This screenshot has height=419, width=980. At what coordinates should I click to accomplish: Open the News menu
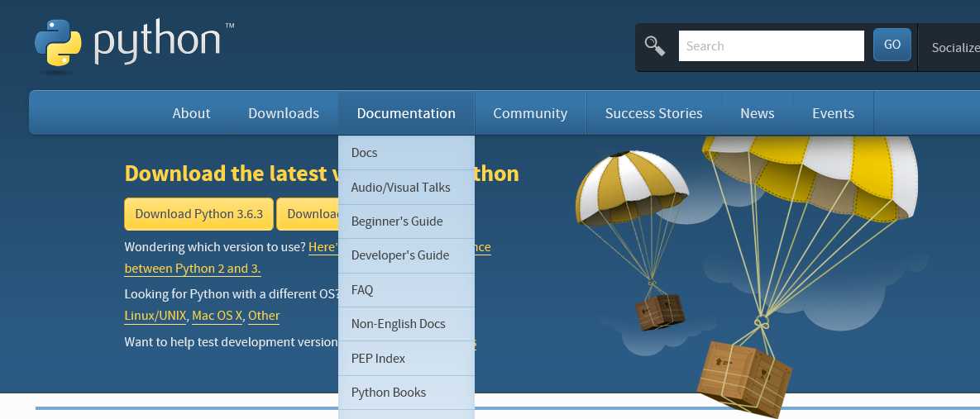tap(757, 113)
